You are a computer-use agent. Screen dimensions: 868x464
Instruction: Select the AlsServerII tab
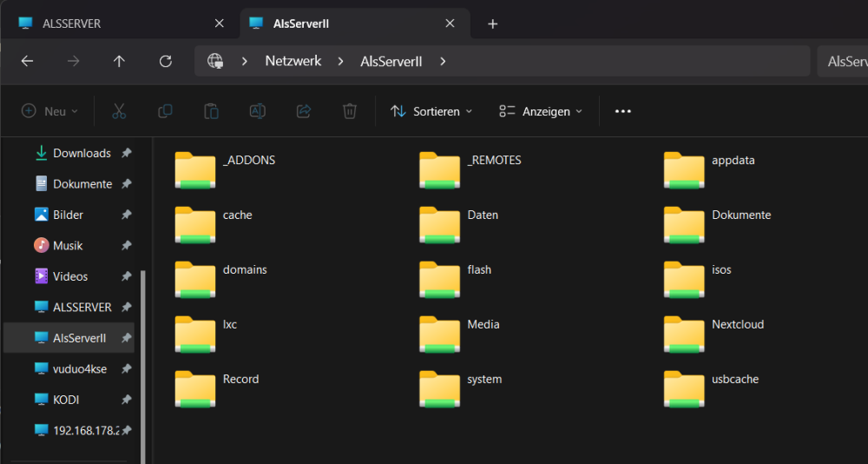pyautogui.click(x=355, y=23)
